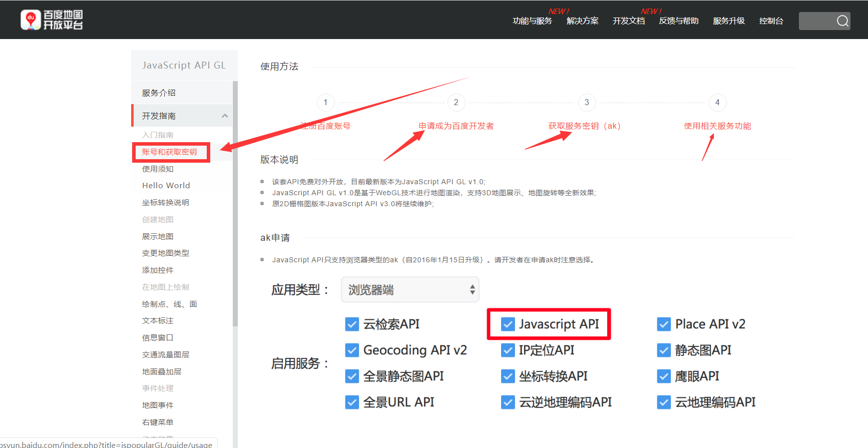Open 右键菜单 sidebar item
This screenshot has height=448, width=868.
[158, 422]
